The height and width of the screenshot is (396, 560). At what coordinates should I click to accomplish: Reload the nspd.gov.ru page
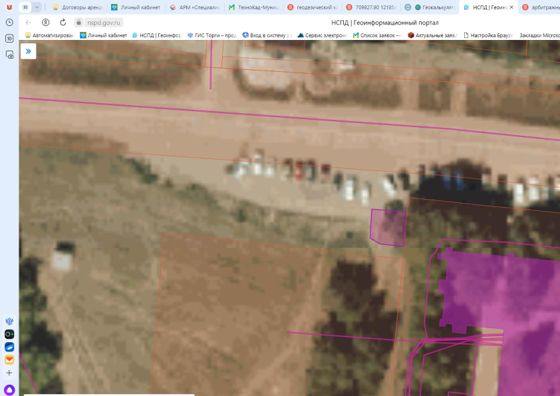[63, 22]
